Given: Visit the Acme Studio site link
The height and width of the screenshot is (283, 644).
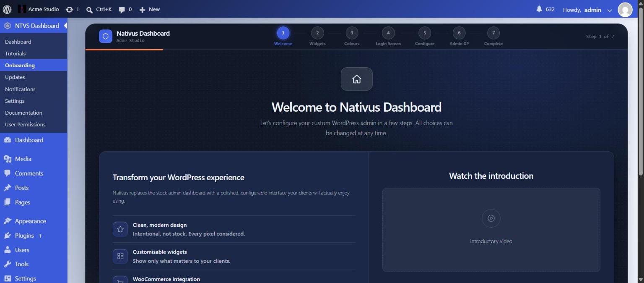Looking at the screenshot, I should click(x=39, y=9).
